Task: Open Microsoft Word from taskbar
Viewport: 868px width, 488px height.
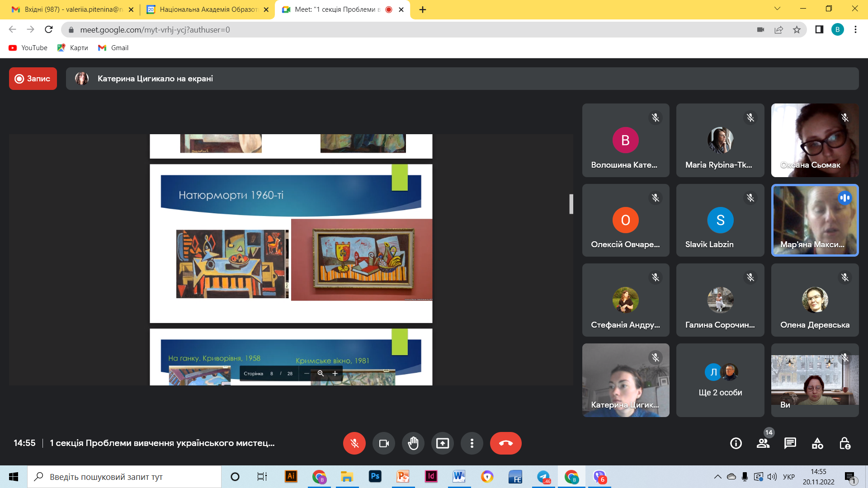Action: pos(459,477)
